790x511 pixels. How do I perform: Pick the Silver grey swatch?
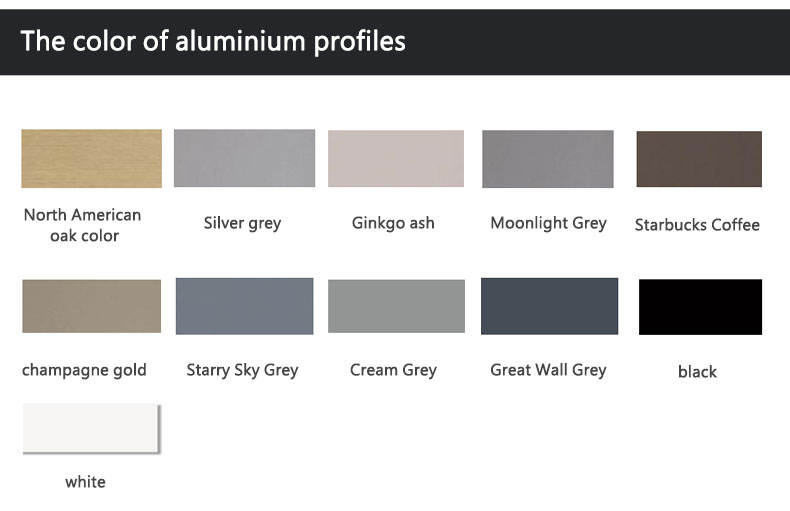point(244,158)
